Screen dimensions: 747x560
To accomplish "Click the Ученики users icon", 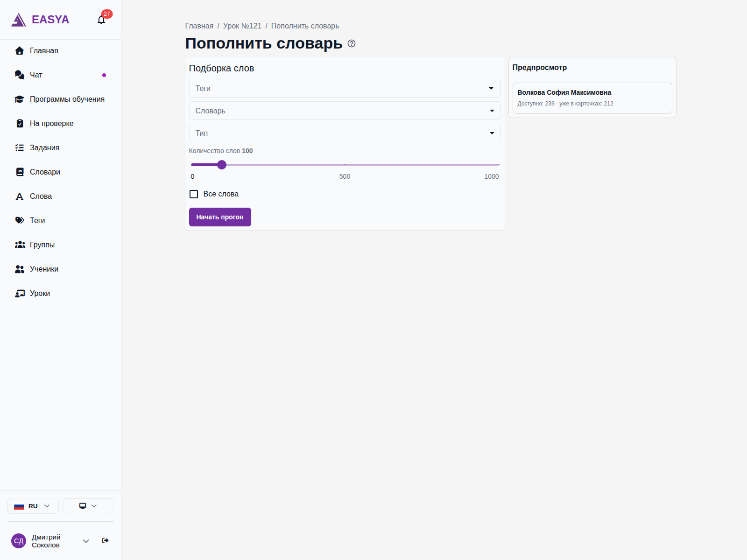I will point(20,269).
